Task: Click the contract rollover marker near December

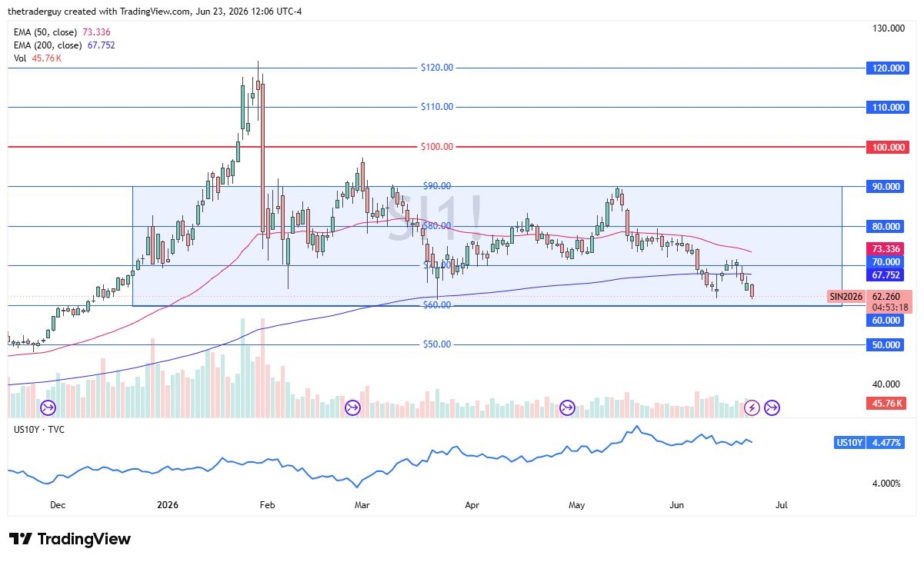Action: click(x=48, y=407)
